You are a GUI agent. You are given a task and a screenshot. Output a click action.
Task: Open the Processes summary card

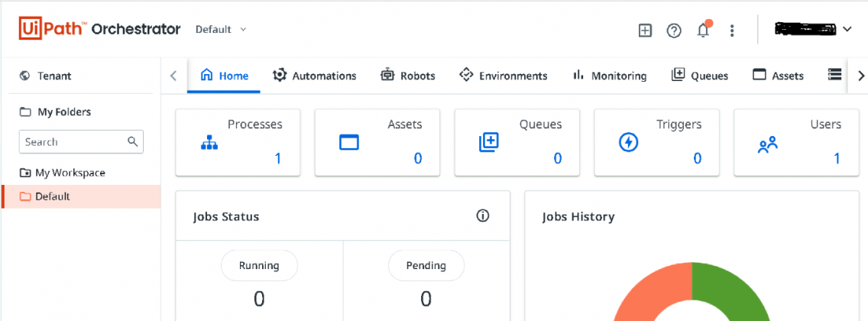point(238,142)
